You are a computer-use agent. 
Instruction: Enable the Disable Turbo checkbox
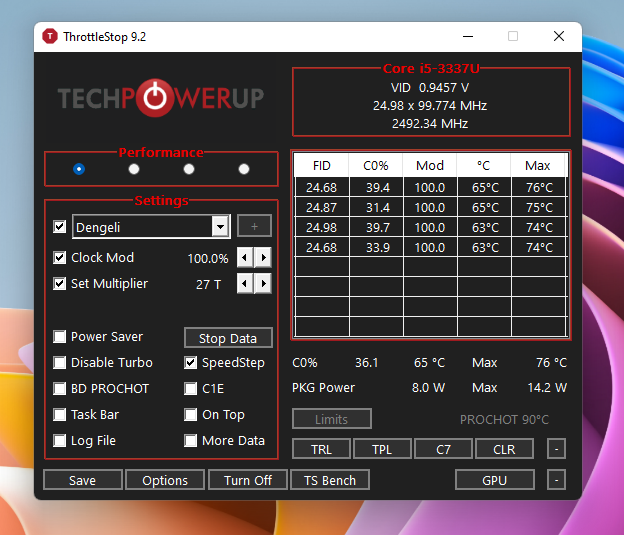click(60, 363)
